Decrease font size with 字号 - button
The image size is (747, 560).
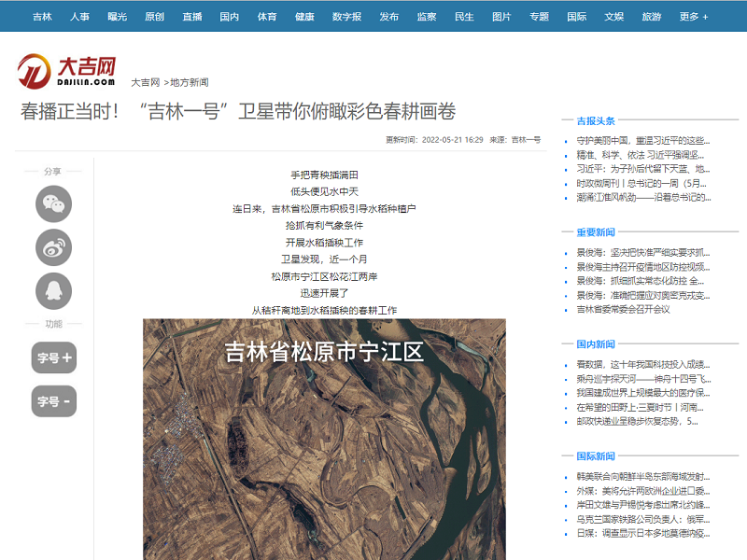coord(53,401)
